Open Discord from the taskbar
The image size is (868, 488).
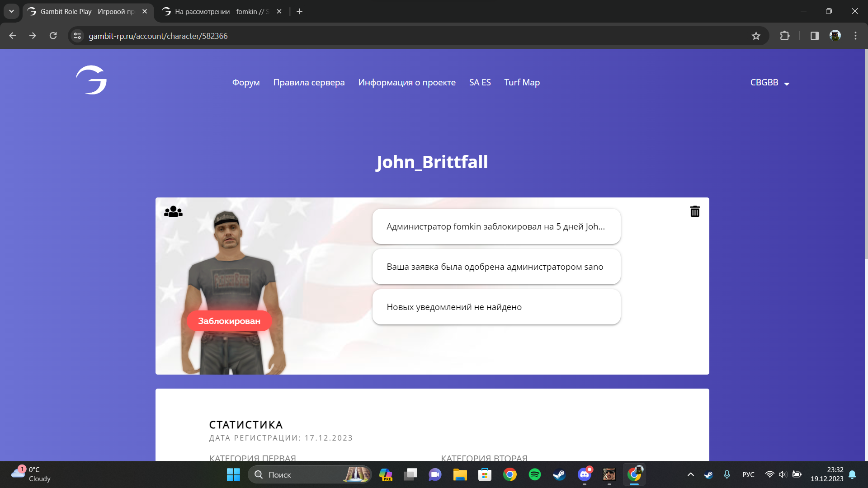584,474
